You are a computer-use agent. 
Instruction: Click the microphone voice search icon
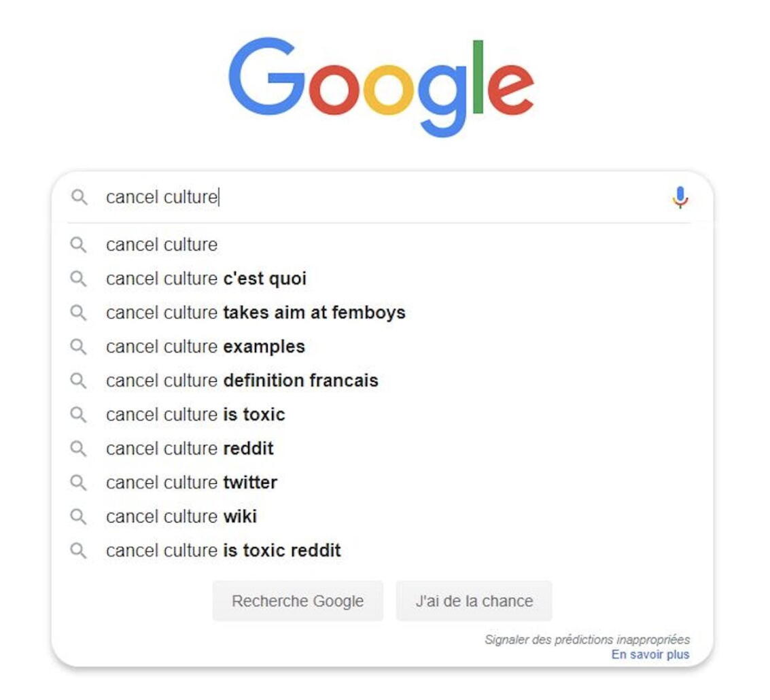tap(680, 198)
